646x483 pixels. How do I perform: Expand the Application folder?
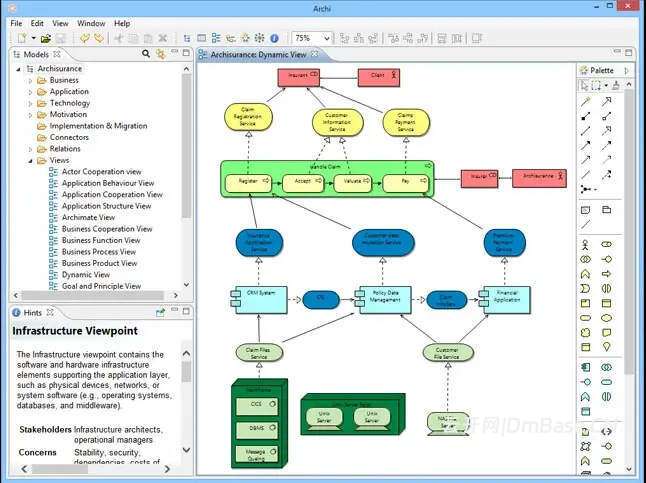point(30,92)
